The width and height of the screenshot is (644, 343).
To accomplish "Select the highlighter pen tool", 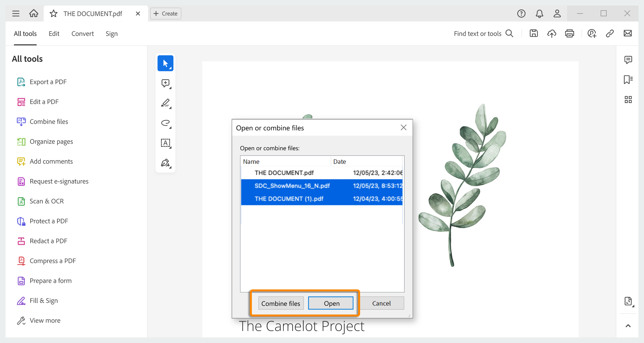I will pos(165,103).
